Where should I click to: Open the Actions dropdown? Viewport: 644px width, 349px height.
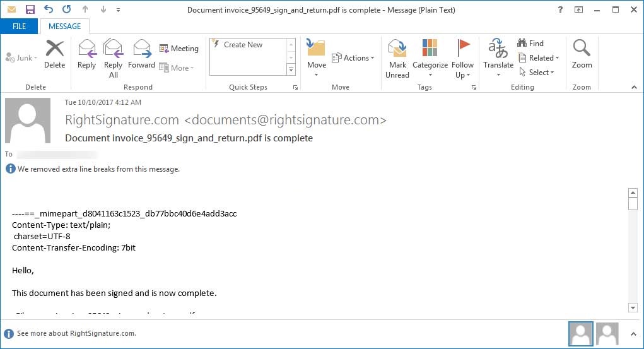click(x=353, y=58)
